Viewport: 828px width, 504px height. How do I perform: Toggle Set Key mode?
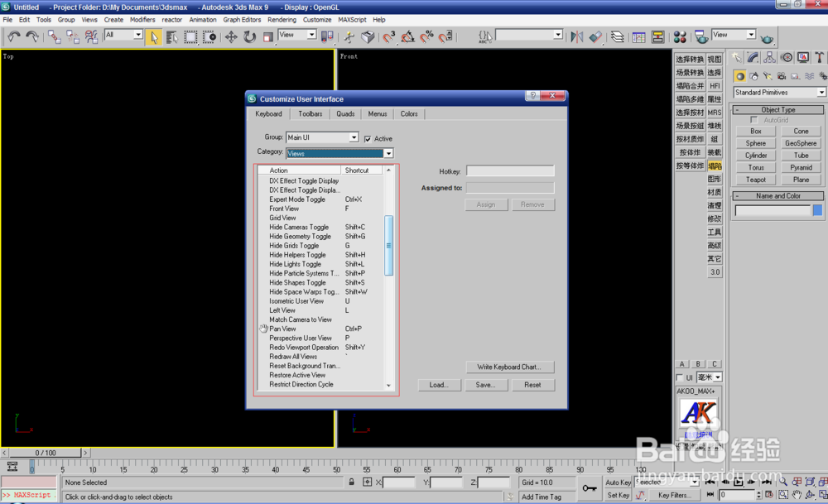619,495
